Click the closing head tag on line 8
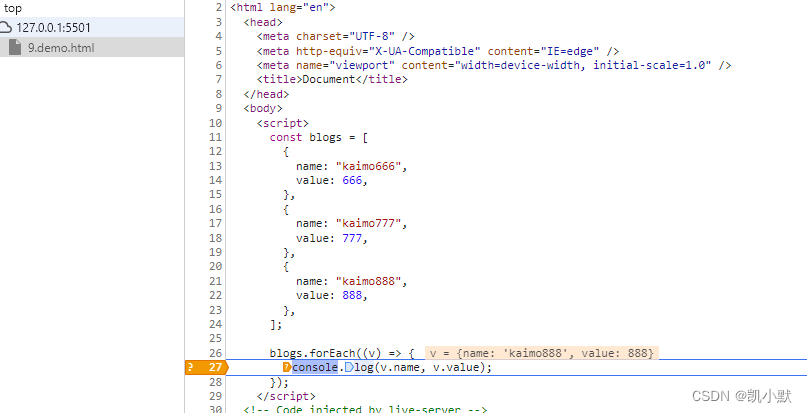807x413 pixels. 266,94
